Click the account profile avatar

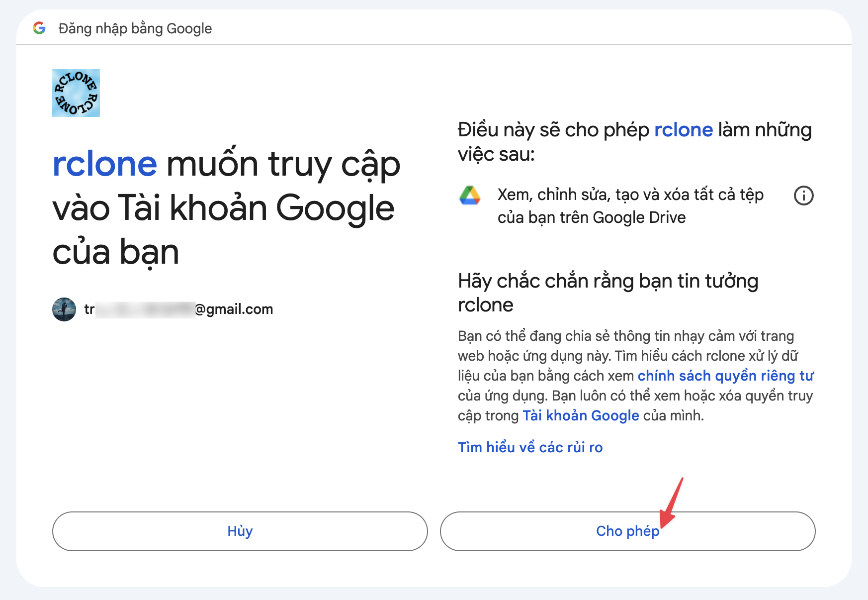(64, 309)
